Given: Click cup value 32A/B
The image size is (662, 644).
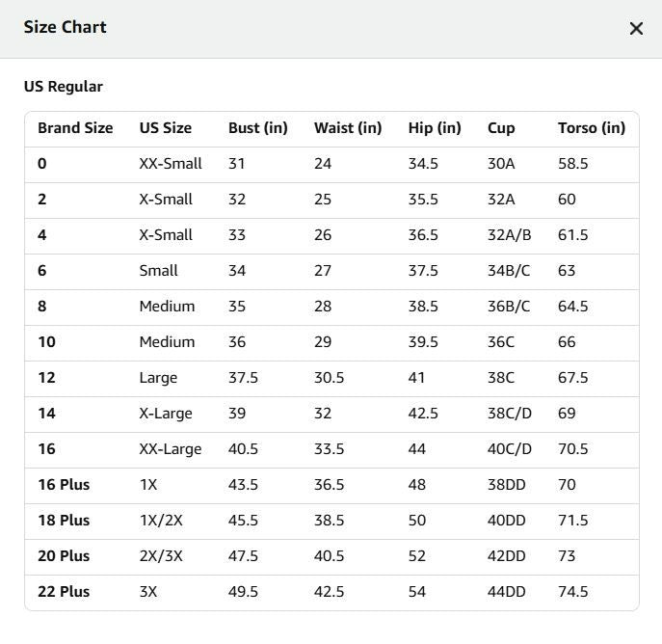Looking at the screenshot, I should pos(509,235).
